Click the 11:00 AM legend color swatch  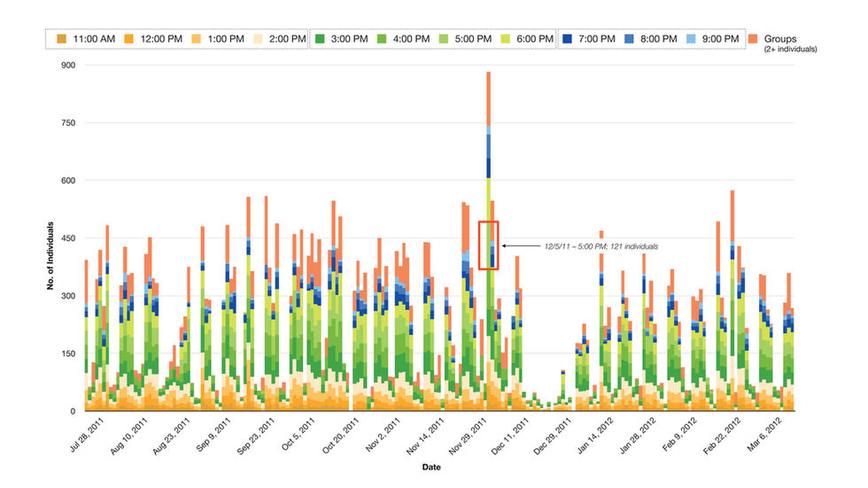(61, 39)
